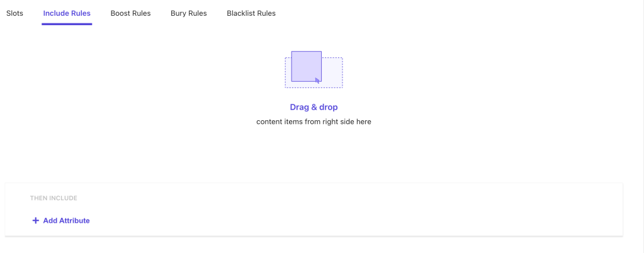The image size is (644, 253).
Task: Click the THEN INCLUDE section label
Action: point(54,198)
